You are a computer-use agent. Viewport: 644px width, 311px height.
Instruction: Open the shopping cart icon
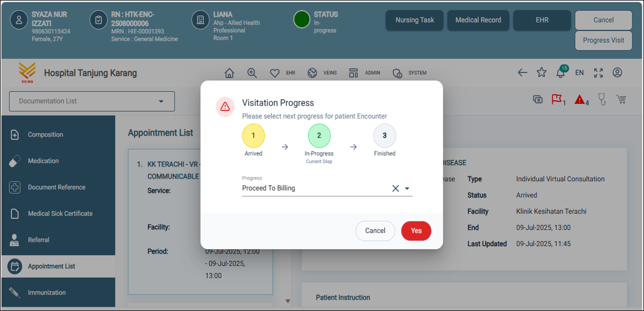621,99
